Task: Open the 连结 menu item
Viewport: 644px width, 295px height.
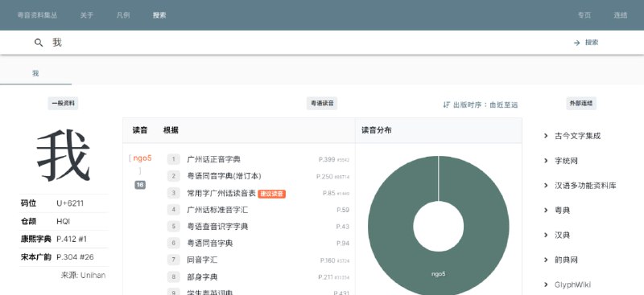Action: pyautogui.click(x=621, y=15)
